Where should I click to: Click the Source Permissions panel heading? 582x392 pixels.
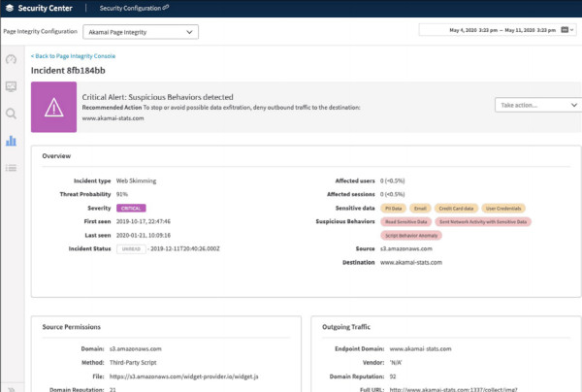71,327
